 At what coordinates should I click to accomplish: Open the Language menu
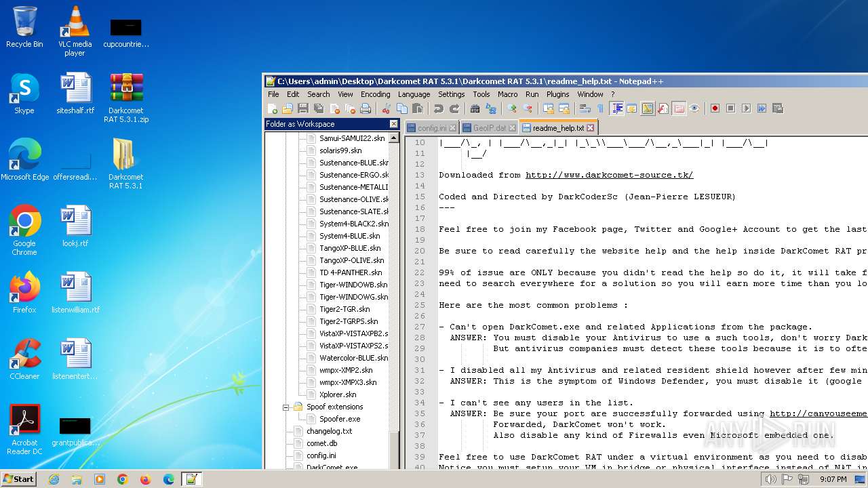[414, 94]
